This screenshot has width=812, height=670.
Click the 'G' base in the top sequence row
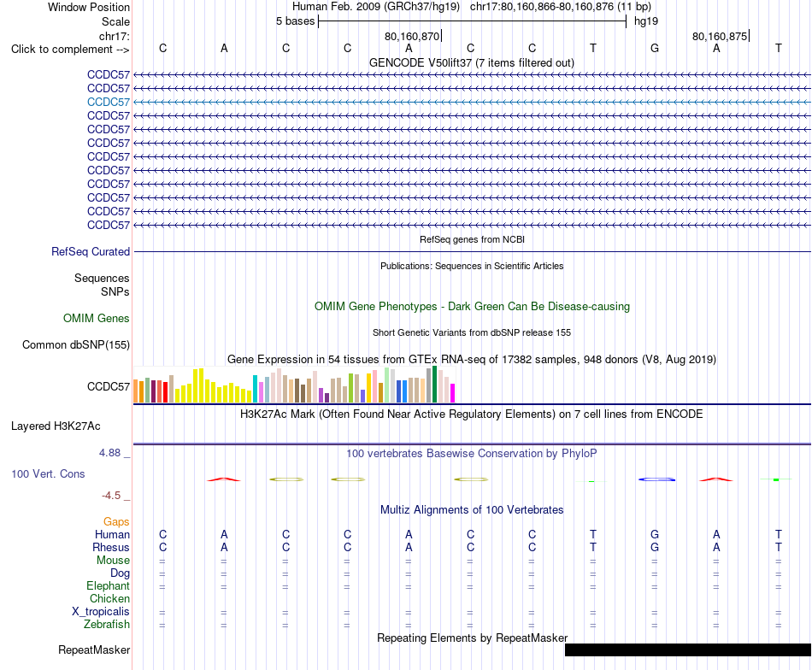[655, 48]
